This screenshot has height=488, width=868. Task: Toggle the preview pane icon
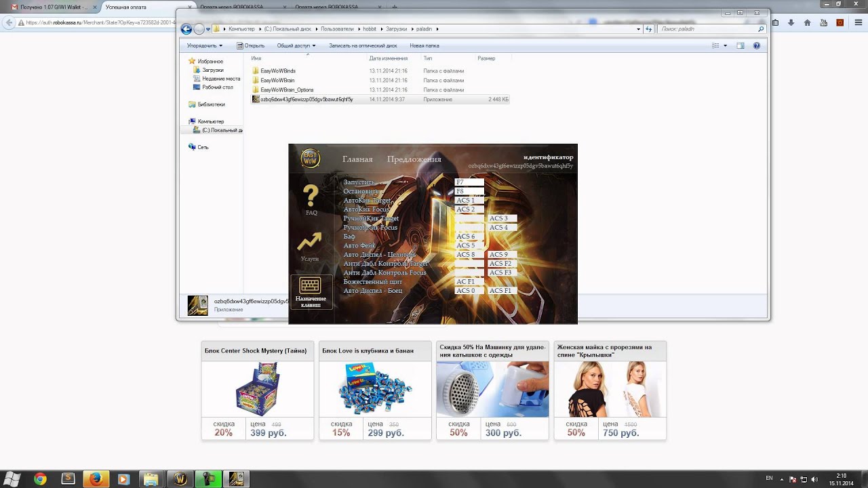[x=741, y=45]
